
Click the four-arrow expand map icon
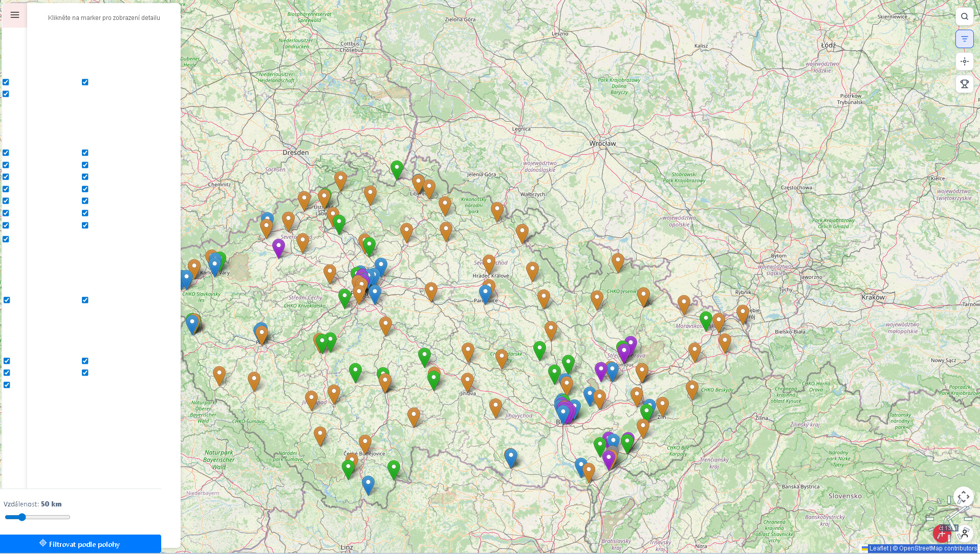[x=963, y=497]
